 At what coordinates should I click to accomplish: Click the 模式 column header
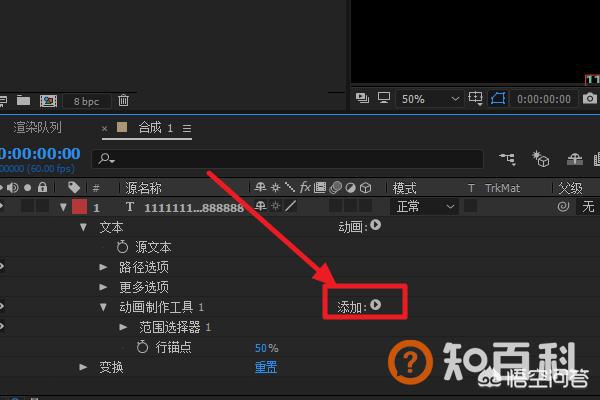coord(404,188)
